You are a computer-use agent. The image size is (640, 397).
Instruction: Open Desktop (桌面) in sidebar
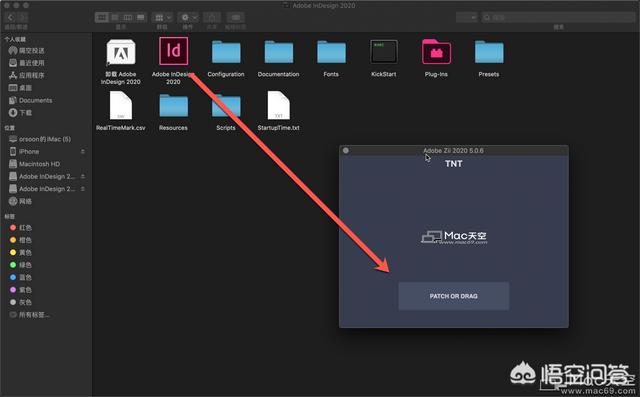click(x=20, y=88)
